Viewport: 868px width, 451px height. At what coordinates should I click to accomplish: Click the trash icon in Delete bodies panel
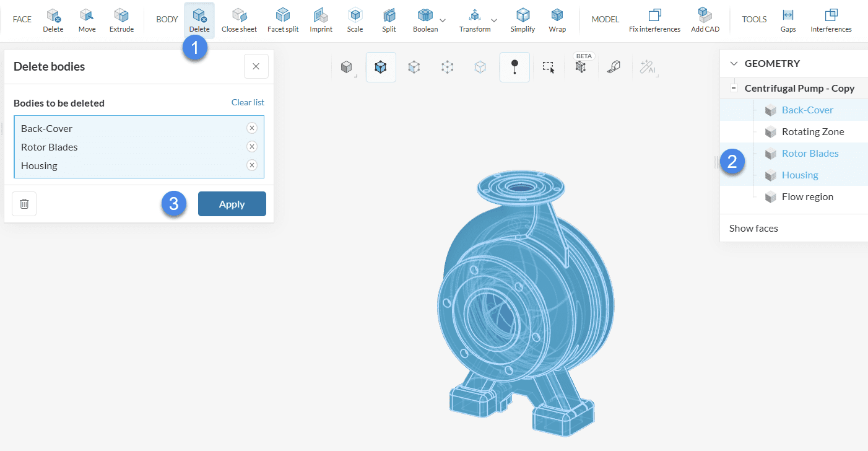tap(24, 204)
